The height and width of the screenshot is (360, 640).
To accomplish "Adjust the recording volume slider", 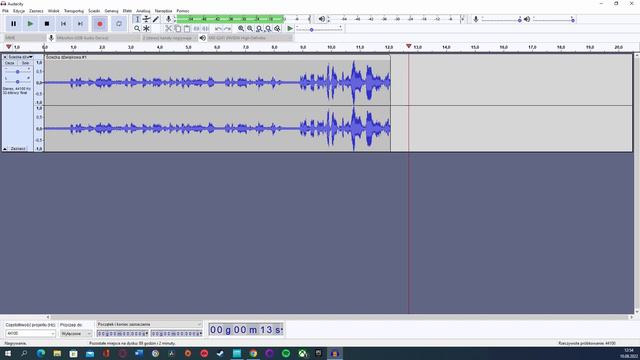I will tap(501, 20).
